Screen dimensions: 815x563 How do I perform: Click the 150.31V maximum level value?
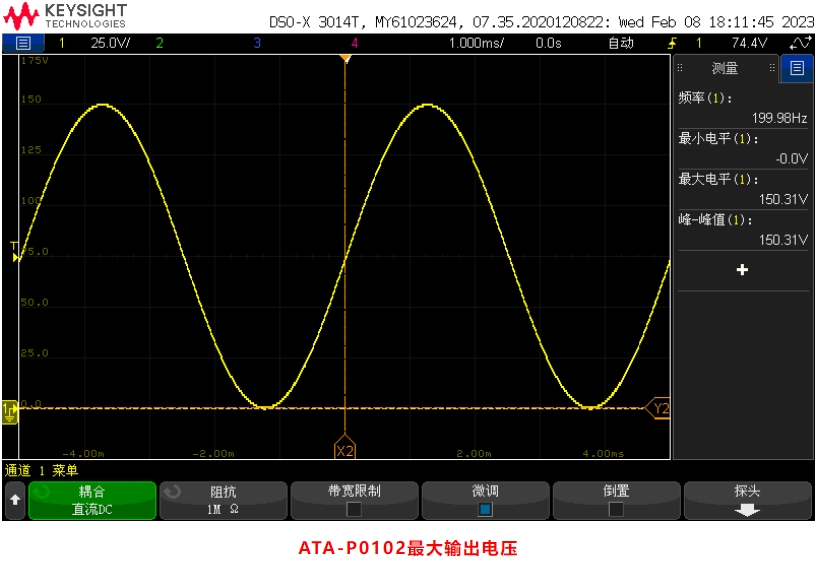[x=783, y=199]
